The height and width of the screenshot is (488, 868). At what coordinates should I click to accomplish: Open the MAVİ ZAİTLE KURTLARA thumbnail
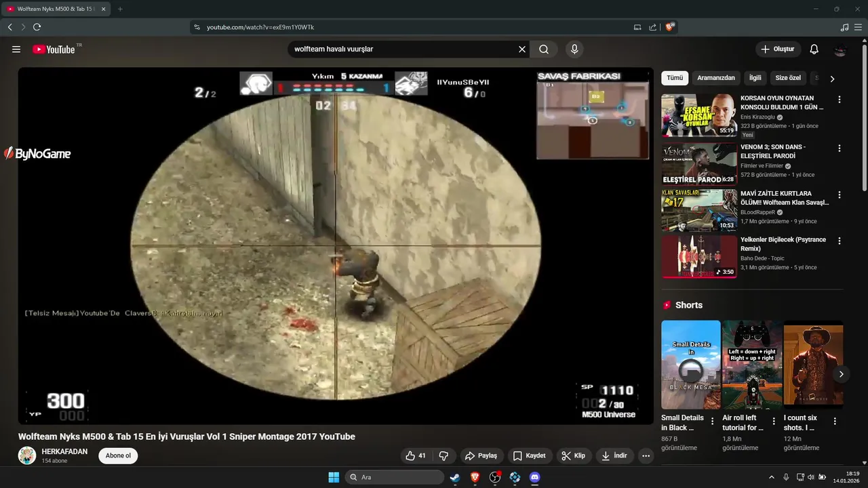(x=699, y=210)
